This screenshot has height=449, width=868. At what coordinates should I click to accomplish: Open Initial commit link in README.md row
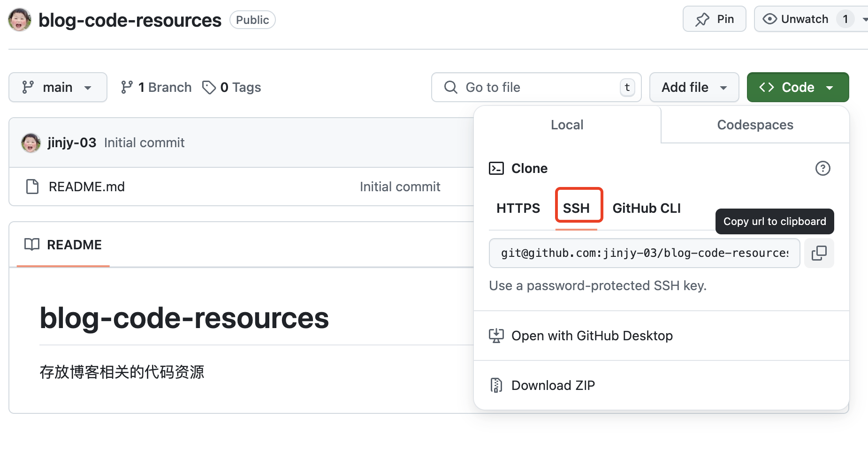tap(400, 187)
